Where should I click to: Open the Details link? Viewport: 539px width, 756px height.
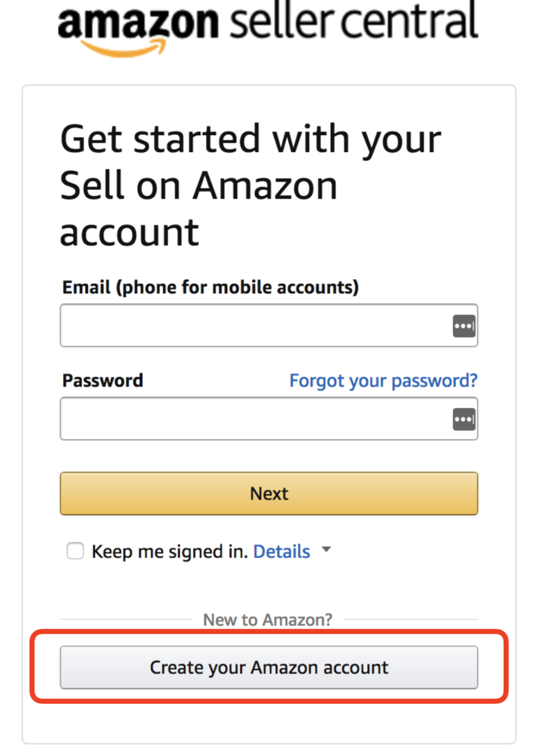(281, 552)
